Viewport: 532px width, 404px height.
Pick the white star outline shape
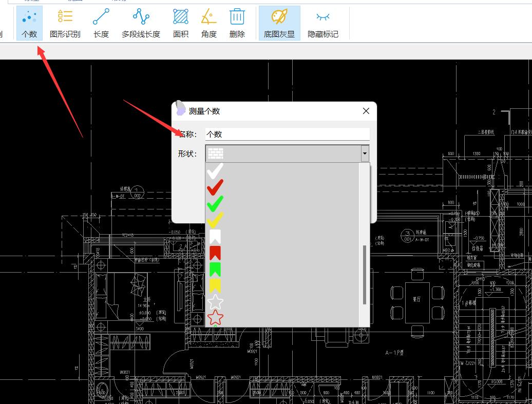click(215, 302)
